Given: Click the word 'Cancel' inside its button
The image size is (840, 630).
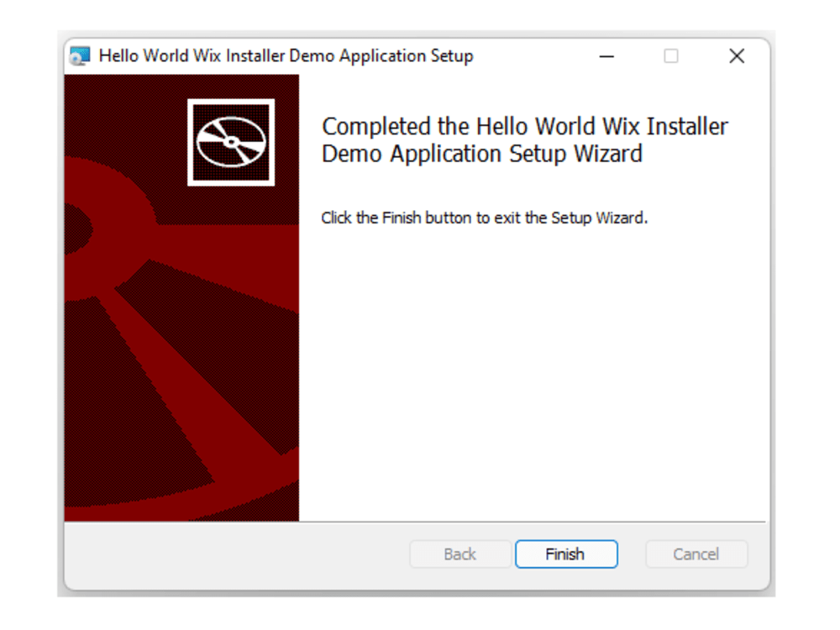Looking at the screenshot, I should 696,554.
